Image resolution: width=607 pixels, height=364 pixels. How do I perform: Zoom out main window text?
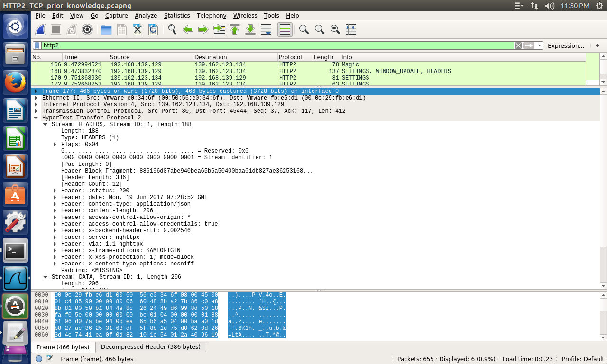(x=320, y=29)
